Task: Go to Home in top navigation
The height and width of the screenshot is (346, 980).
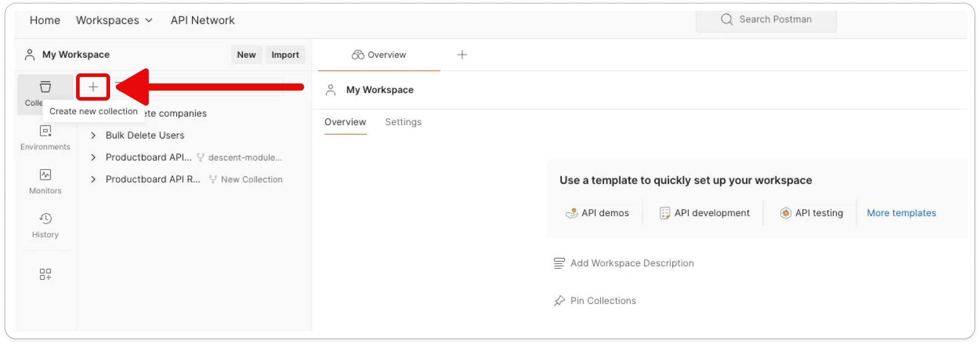Action: [x=45, y=20]
